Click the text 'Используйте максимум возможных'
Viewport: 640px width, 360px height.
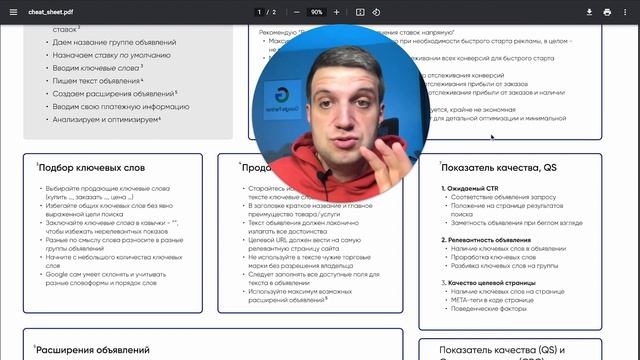300,291
